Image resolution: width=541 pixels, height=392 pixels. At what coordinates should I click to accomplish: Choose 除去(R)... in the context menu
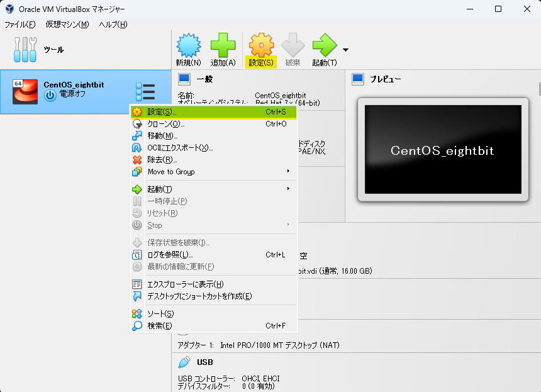pos(214,160)
